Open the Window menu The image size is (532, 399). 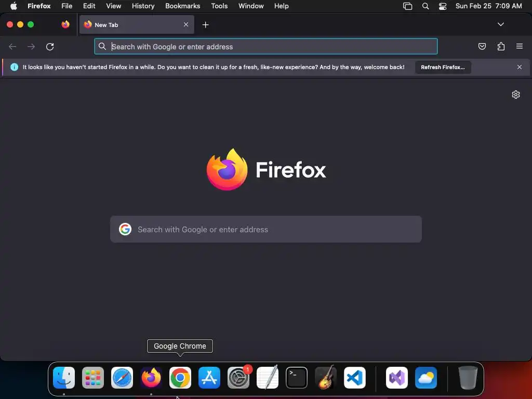click(251, 6)
